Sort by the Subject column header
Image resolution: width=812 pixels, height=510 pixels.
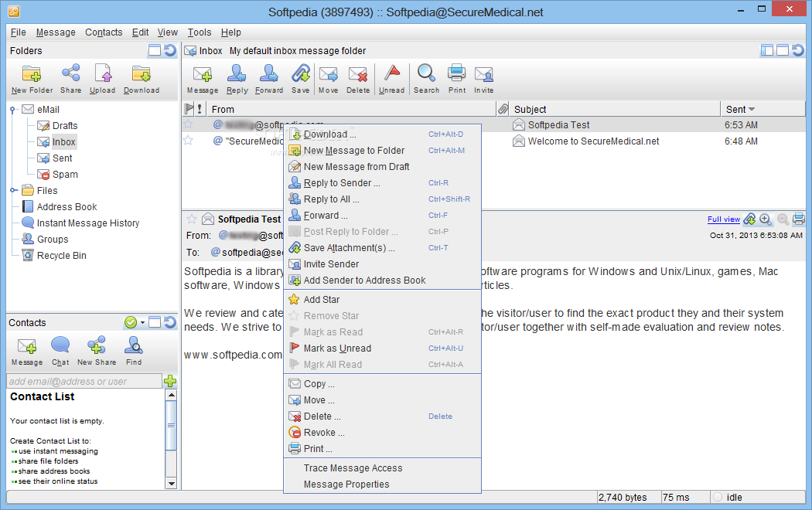pos(614,109)
